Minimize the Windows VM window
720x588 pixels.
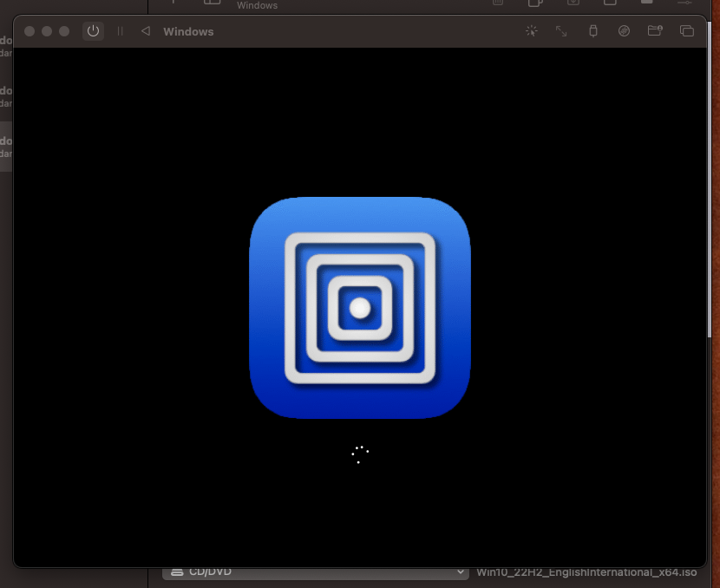coord(47,31)
